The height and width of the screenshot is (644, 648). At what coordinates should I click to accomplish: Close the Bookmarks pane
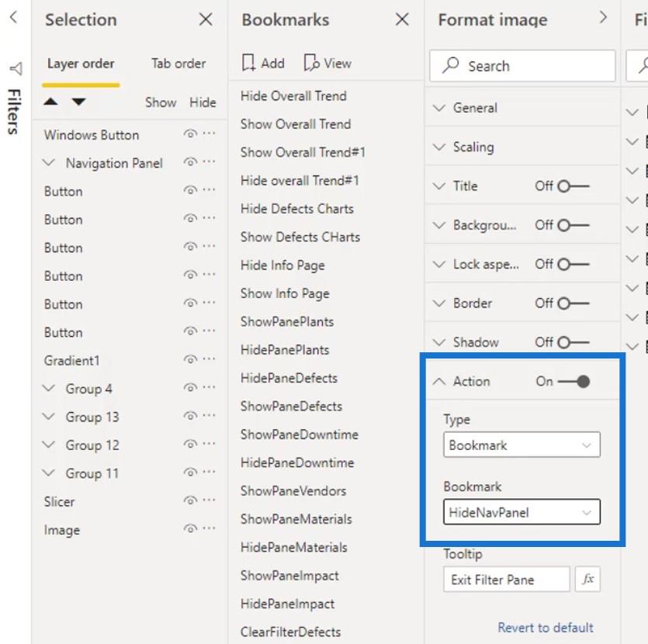(x=402, y=19)
